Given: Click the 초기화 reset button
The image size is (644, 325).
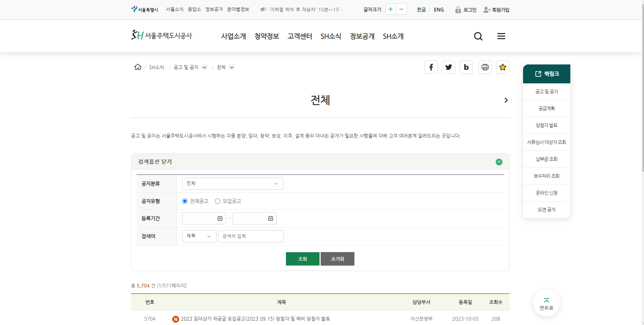Looking at the screenshot, I should [338, 259].
